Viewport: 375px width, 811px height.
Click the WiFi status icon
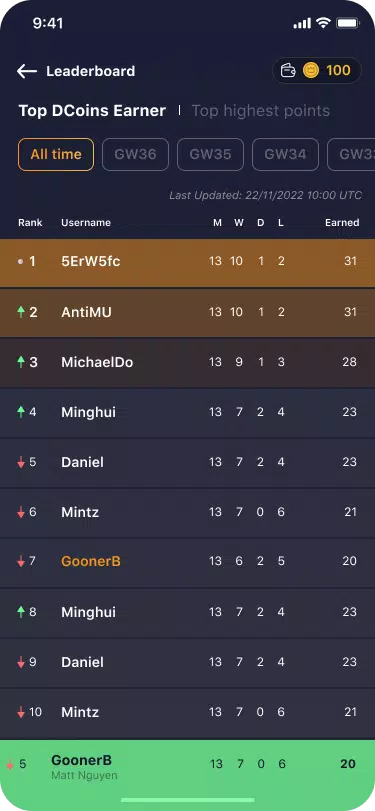click(x=323, y=23)
